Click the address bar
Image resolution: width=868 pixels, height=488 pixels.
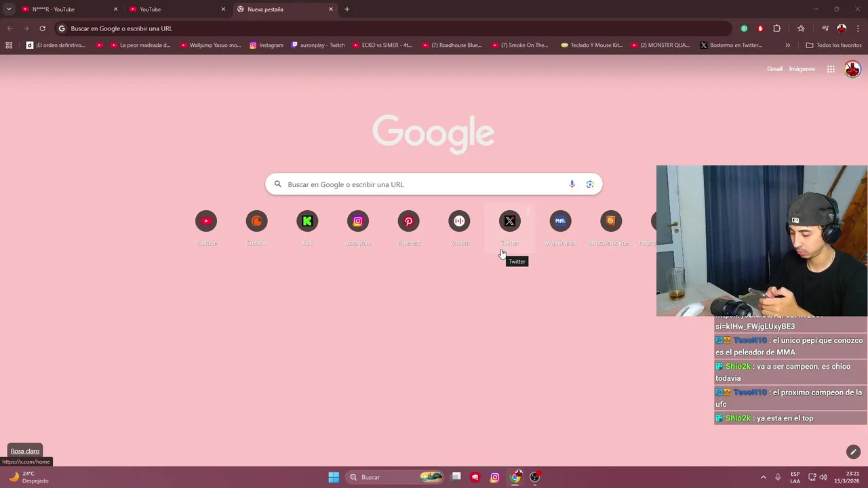tap(393, 28)
